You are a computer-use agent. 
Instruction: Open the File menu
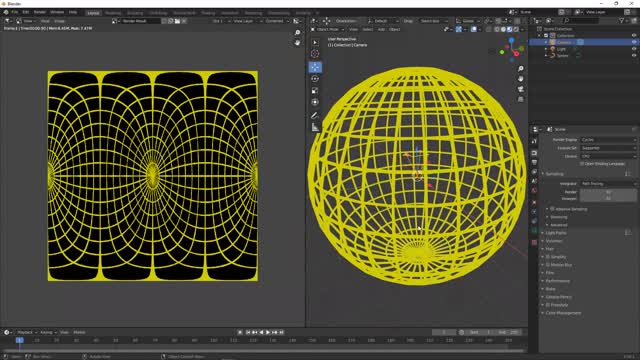pyautogui.click(x=15, y=12)
